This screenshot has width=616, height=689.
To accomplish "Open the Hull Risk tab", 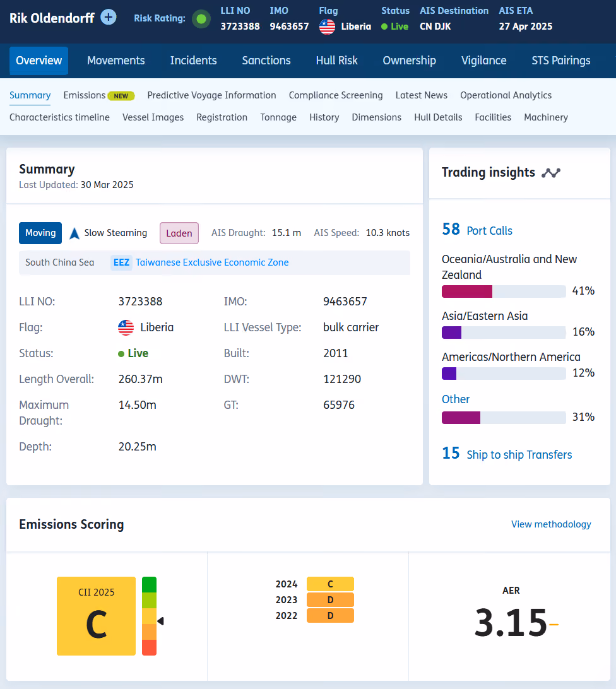I will (x=337, y=61).
